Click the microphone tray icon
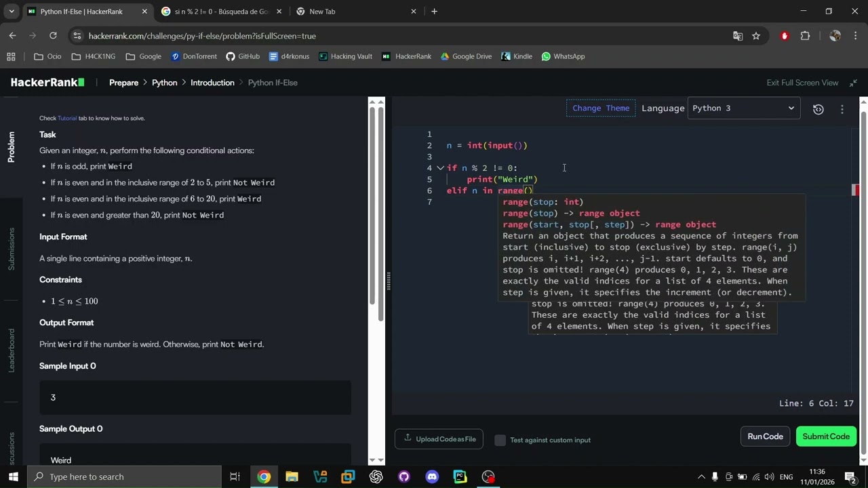Screen dimensions: 868x488 point(715,476)
